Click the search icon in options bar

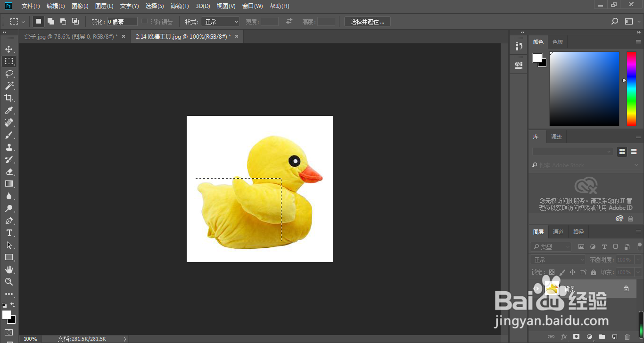[x=615, y=22]
